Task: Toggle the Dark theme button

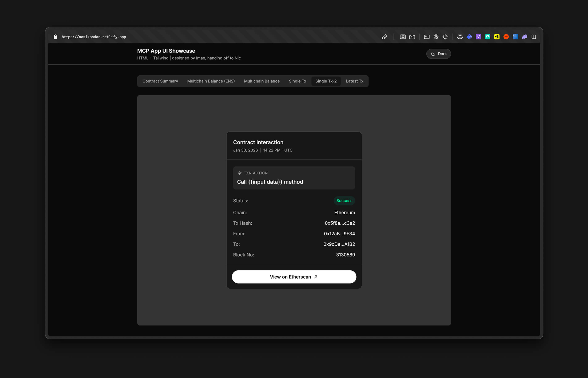Action: [x=438, y=54]
